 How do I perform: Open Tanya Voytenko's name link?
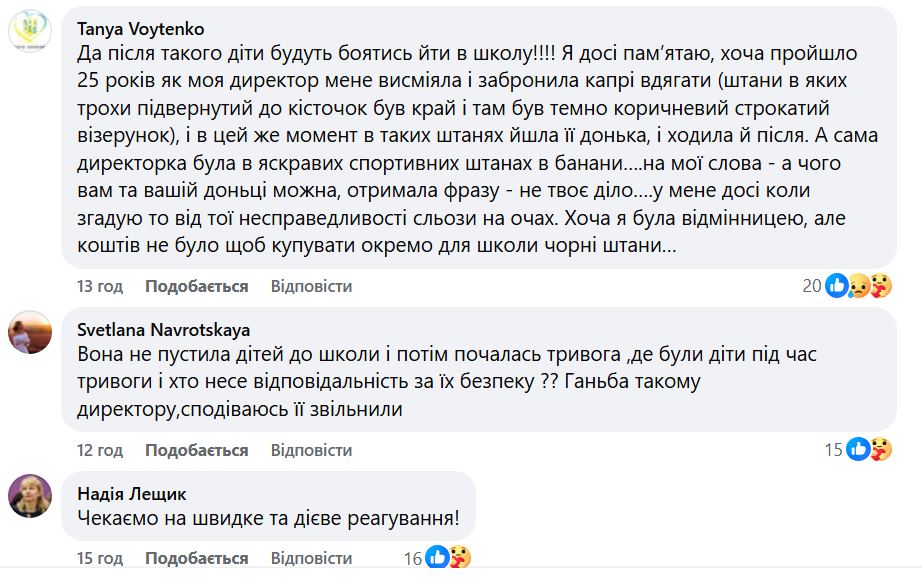coord(140,29)
